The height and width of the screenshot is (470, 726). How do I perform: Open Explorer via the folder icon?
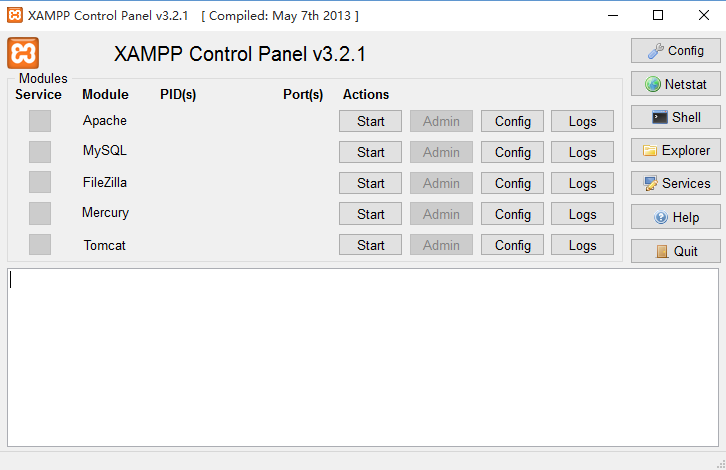(x=650, y=151)
